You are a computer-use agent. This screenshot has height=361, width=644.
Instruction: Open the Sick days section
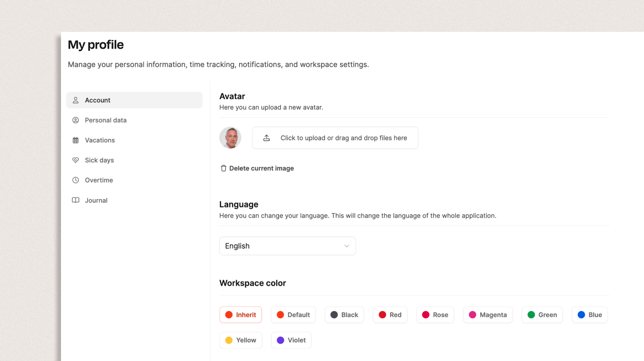click(134, 160)
